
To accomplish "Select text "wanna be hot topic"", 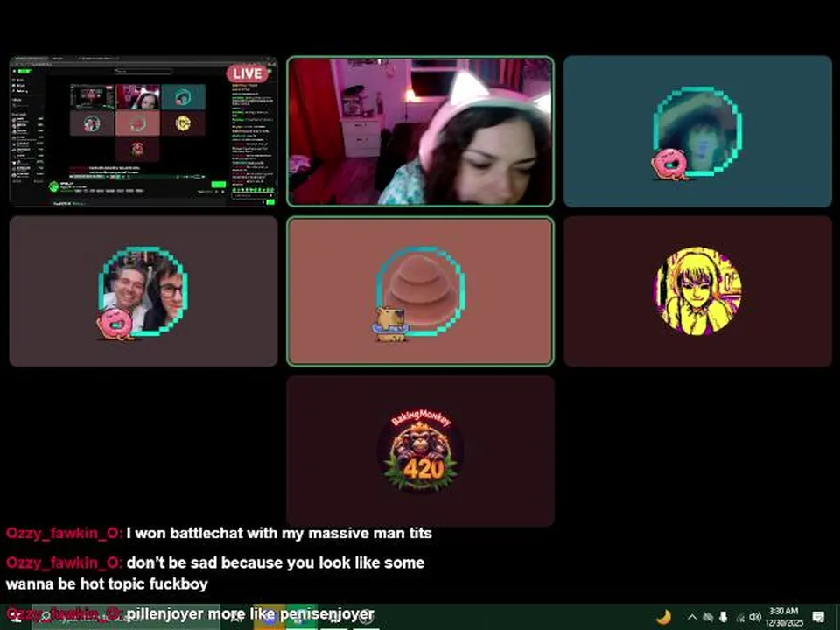I will click(x=75, y=584).
